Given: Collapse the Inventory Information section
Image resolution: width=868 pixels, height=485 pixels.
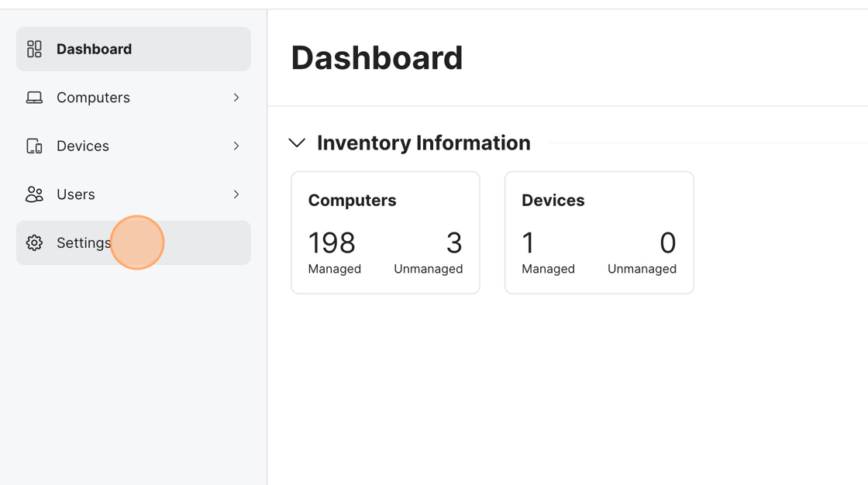Looking at the screenshot, I should click(298, 143).
